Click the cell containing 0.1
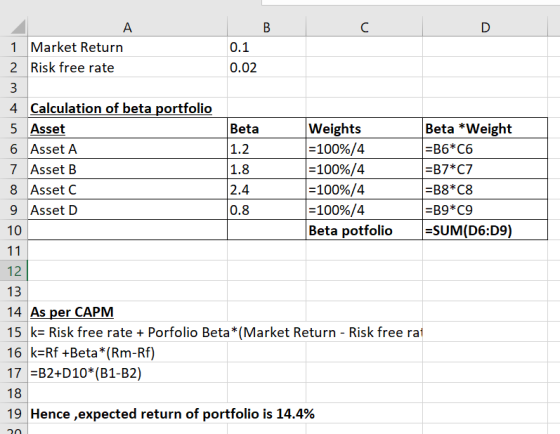560x434 pixels. (x=266, y=47)
